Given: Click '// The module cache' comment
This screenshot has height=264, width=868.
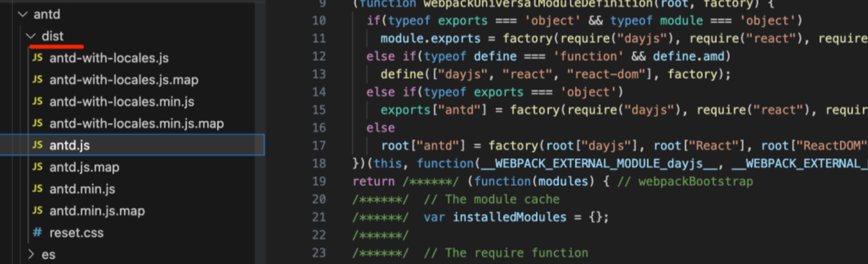Looking at the screenshot, I should click(x=491, y=199).
